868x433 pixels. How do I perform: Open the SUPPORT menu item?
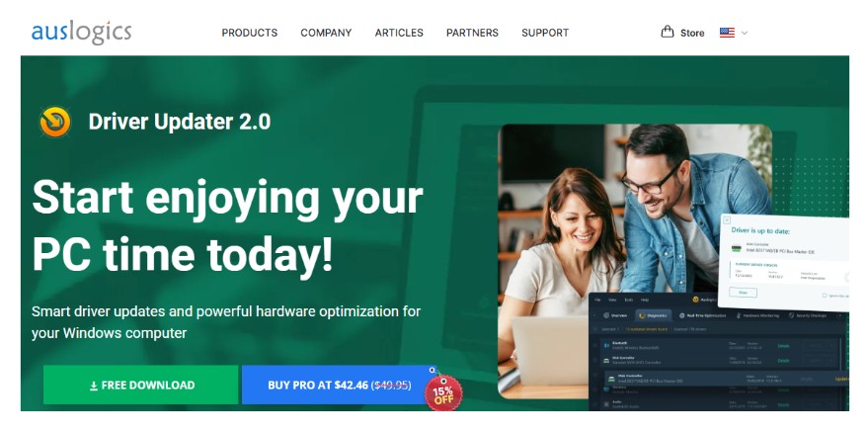coord(545,33)
